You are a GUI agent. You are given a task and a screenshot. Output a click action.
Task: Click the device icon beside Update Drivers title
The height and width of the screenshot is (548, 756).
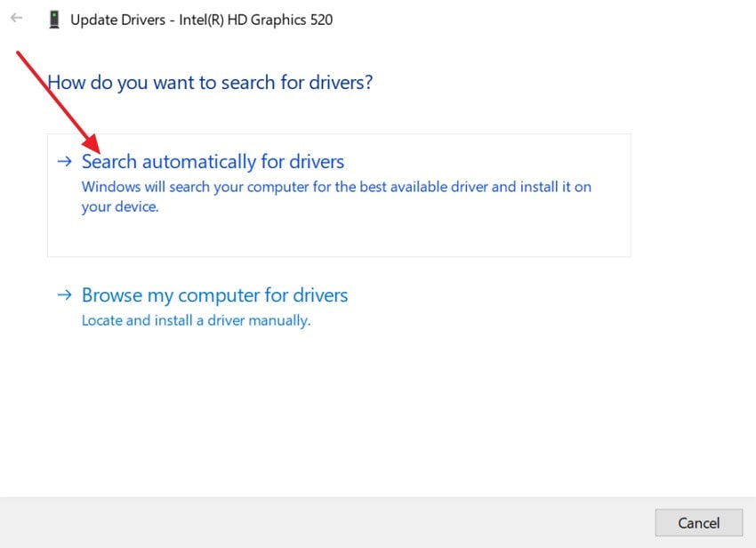tap(54, 20)
